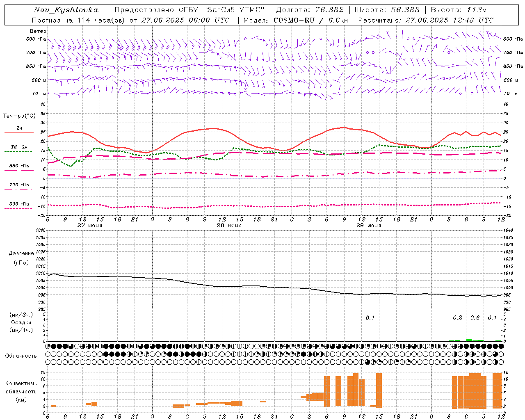Click the 27 июня date label
Viewport: 525px width, 420px height.
pos(90,225)
